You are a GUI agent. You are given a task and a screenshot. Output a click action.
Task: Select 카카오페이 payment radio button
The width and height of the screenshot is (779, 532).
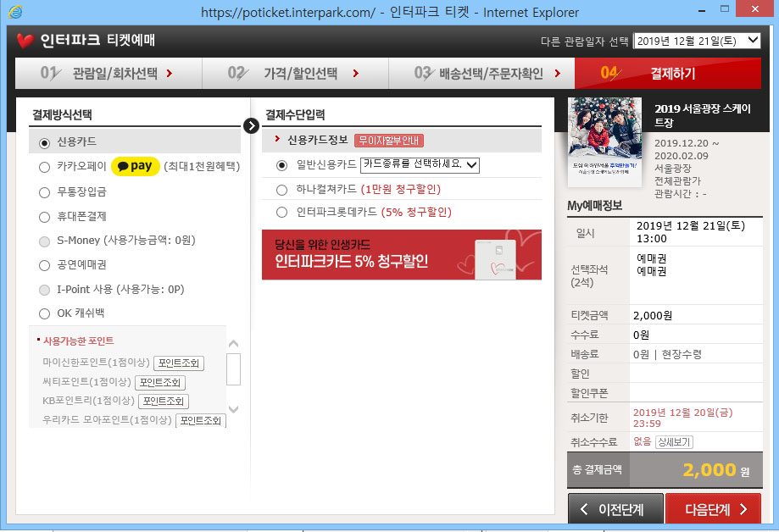coord(44,167)
